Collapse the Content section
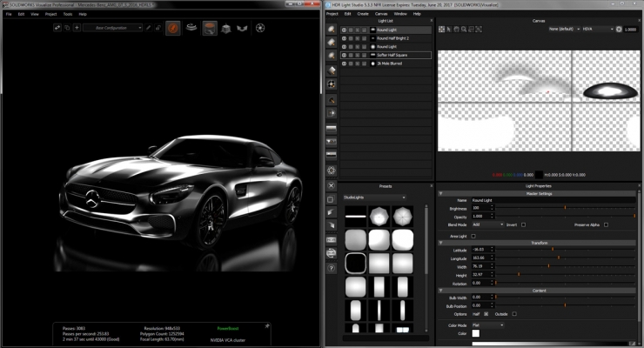The image size is (644, 348). click(x=441, y=291)
